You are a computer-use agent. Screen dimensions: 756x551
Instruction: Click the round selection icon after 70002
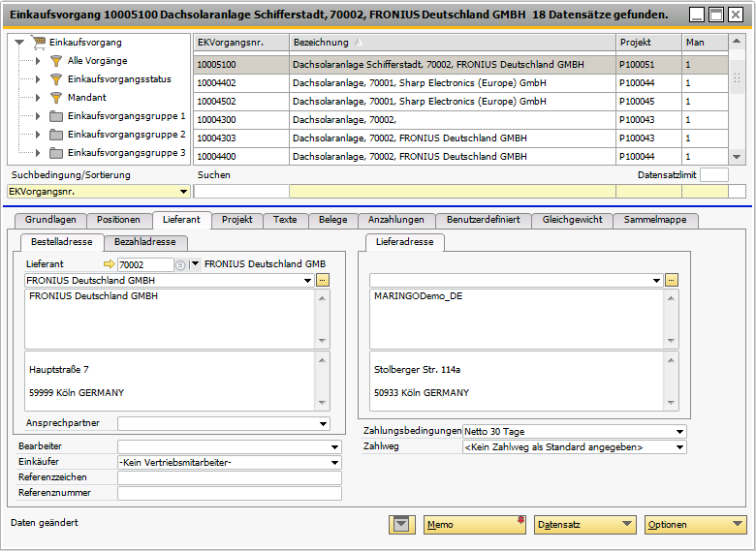pyautogui.click(x=180, y=264)
